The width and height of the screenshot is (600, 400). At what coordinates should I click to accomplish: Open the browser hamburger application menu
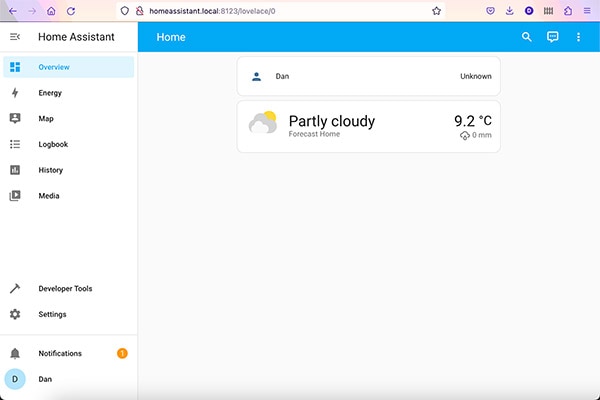[x=587, y=11]
